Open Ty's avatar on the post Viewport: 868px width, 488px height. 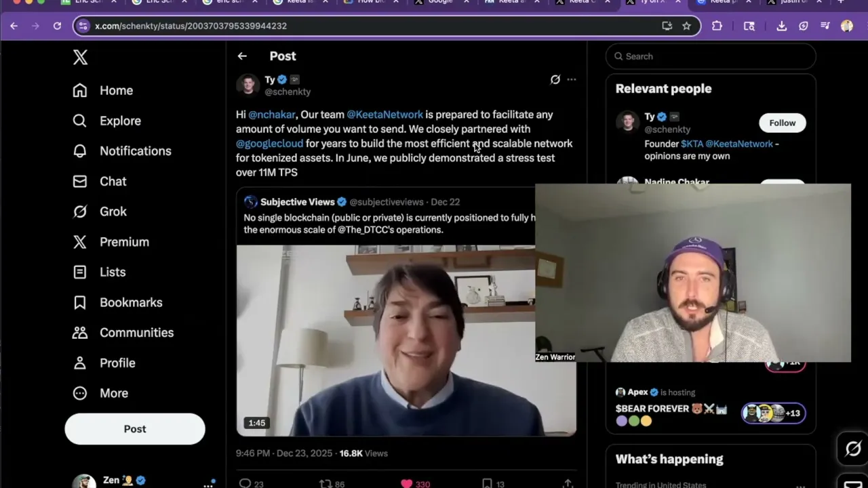point(248,85)
